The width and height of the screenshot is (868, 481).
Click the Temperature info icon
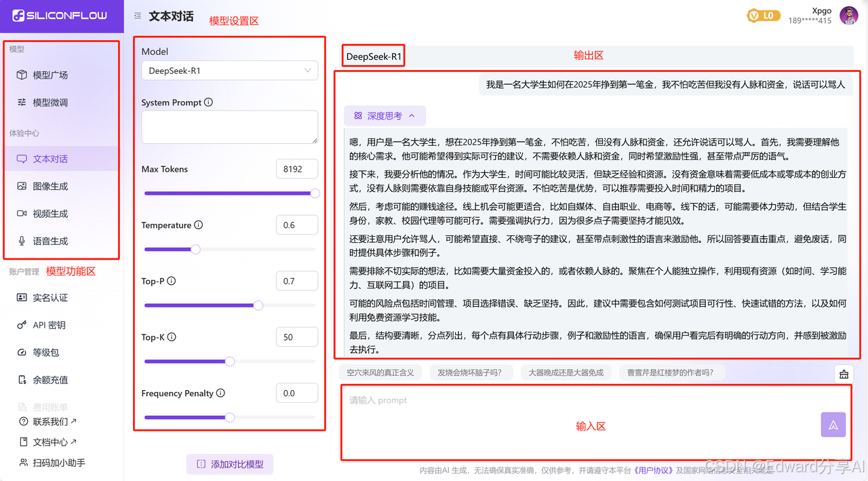point(198,225)
